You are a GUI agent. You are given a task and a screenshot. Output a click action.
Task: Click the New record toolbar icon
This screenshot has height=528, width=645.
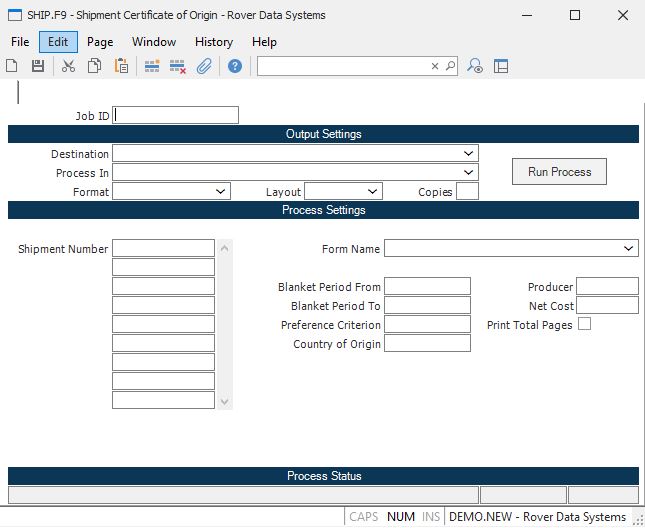point(12,66)
